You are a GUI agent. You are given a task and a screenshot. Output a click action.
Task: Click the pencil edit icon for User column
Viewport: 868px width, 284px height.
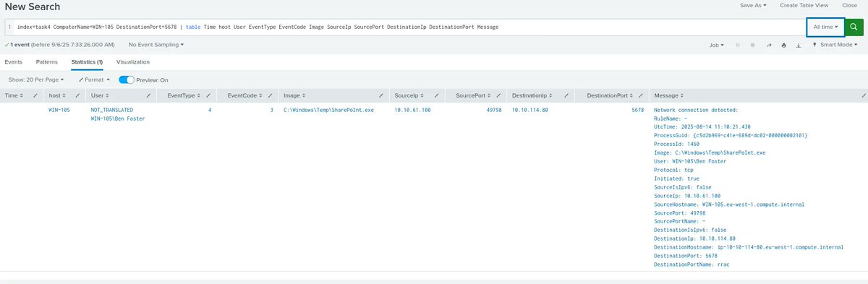point(148,95)
